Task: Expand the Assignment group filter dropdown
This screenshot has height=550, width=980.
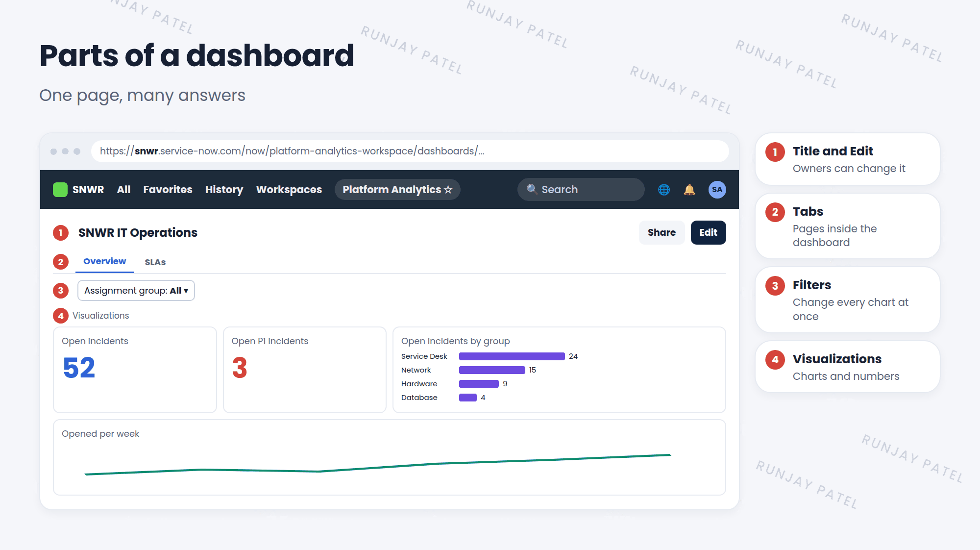Action: tap(136, 291)
